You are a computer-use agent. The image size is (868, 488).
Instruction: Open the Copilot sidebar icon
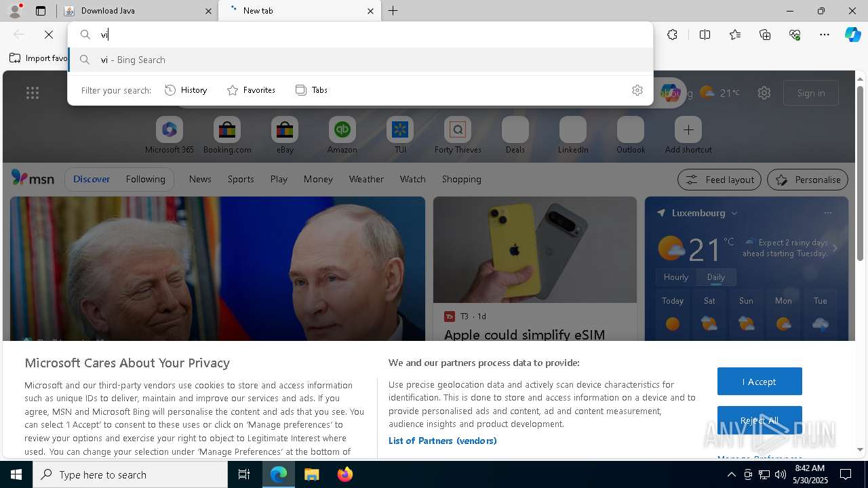[852, 35]
